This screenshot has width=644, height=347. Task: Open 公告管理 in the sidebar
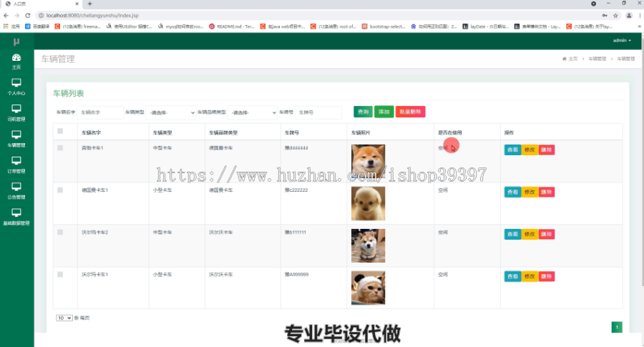[x=16, y=191]
